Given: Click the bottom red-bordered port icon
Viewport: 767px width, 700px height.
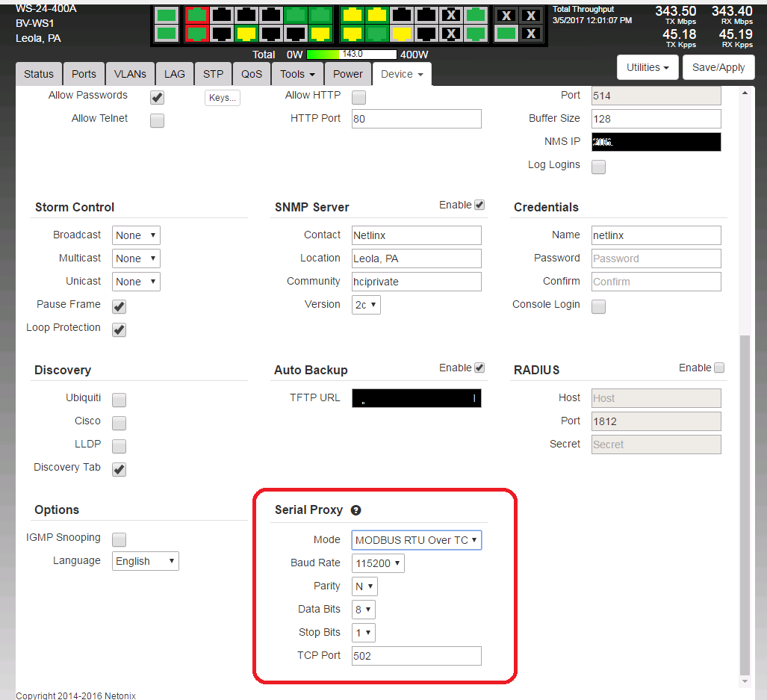Looking at the screenshot, I should 196,33.
